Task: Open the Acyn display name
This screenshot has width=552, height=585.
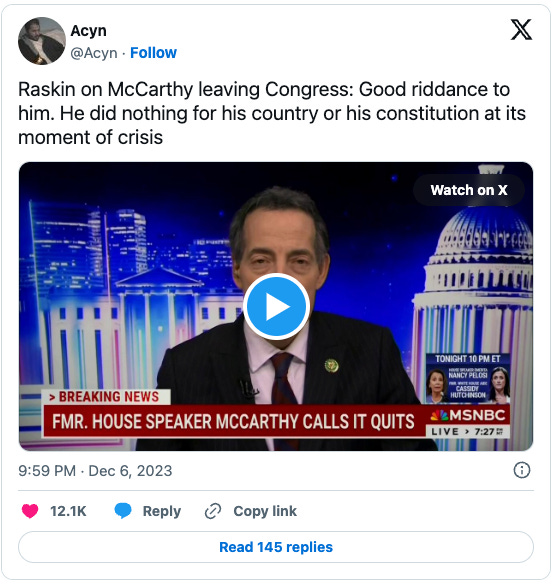Action: click(x=88, y=31)
